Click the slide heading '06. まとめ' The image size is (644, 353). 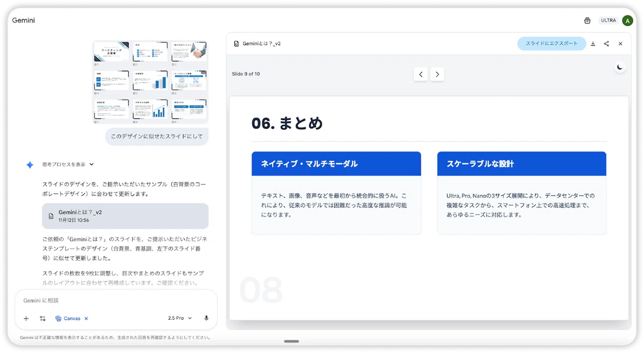pyautogui.click(x=287, y=123)
